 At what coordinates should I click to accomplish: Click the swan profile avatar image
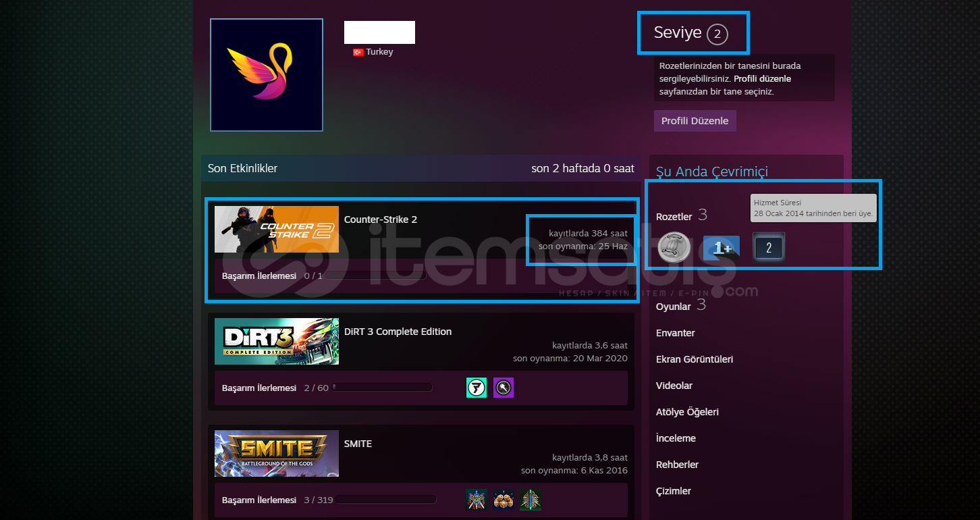pyautogui.click(x=267, y=75)
